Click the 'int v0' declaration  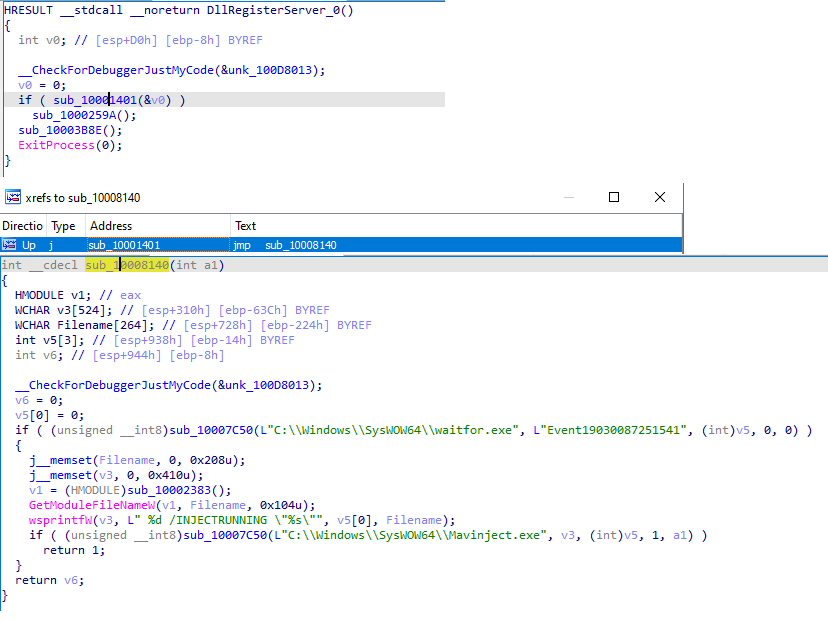click(x=42, y=40)
